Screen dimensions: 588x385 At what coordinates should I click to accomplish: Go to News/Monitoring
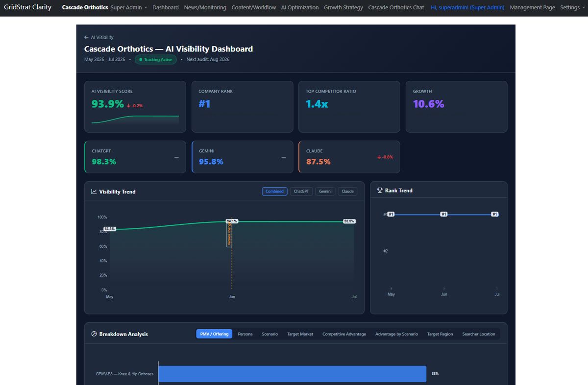click(x=205, y=7)
